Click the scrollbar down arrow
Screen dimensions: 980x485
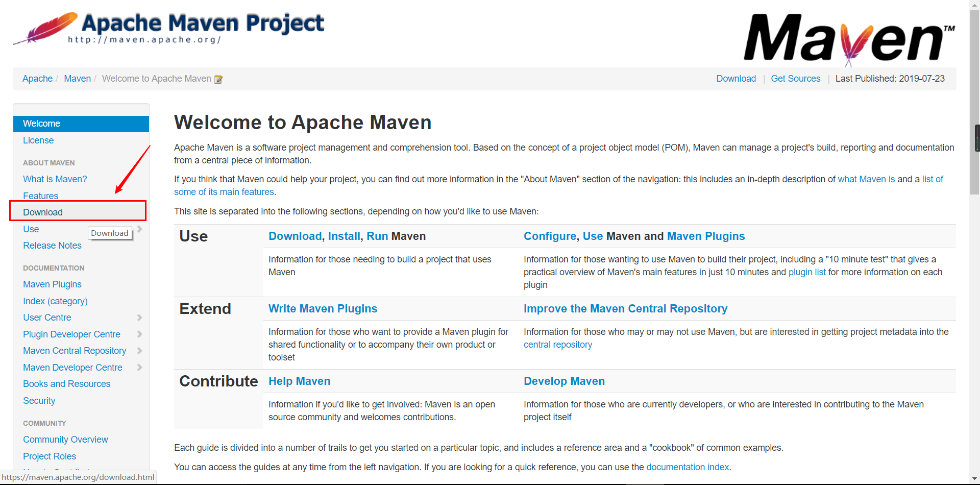pos(974,480)
